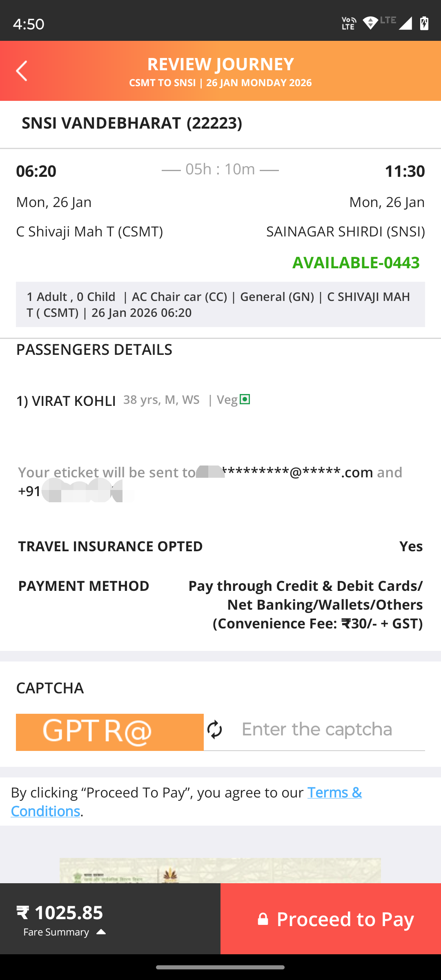Tap the Wi-Fi signal icon
This screenshot has width=441, height=980.
click(x=370, y=23)
